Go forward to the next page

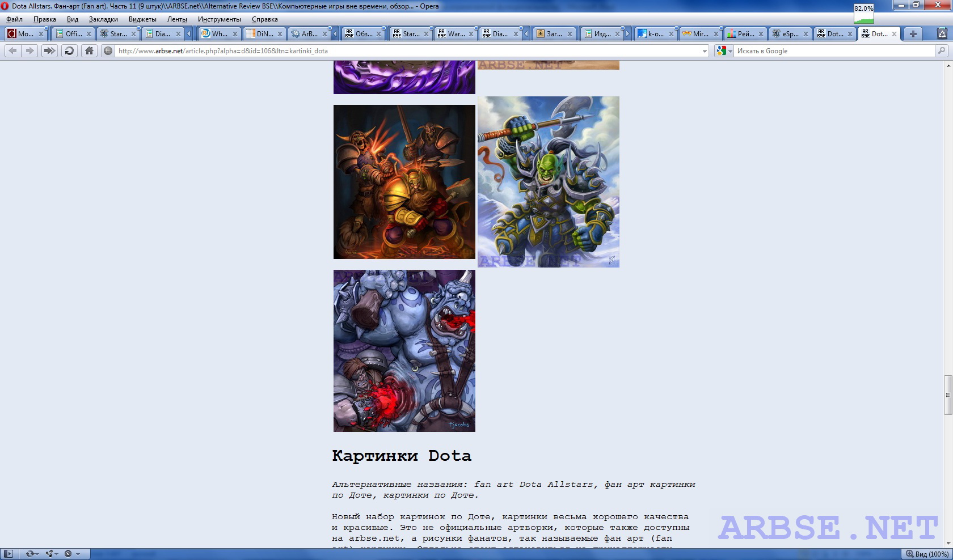point(29,51)
